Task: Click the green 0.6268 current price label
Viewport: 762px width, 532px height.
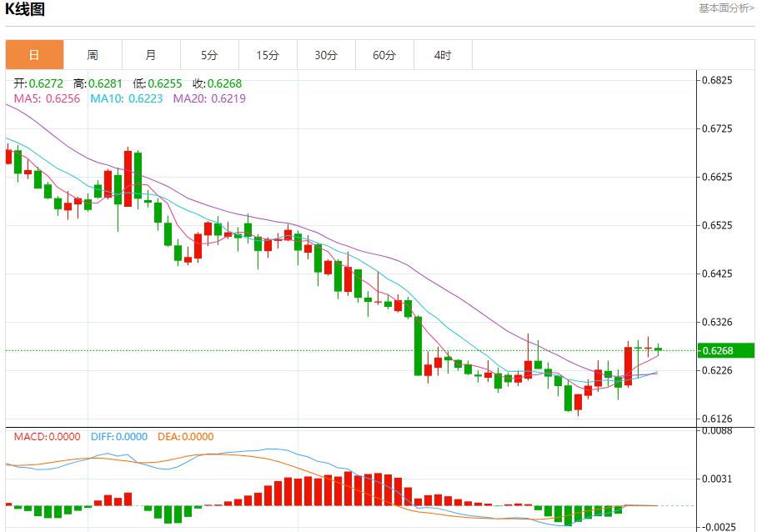Action: 726,350
